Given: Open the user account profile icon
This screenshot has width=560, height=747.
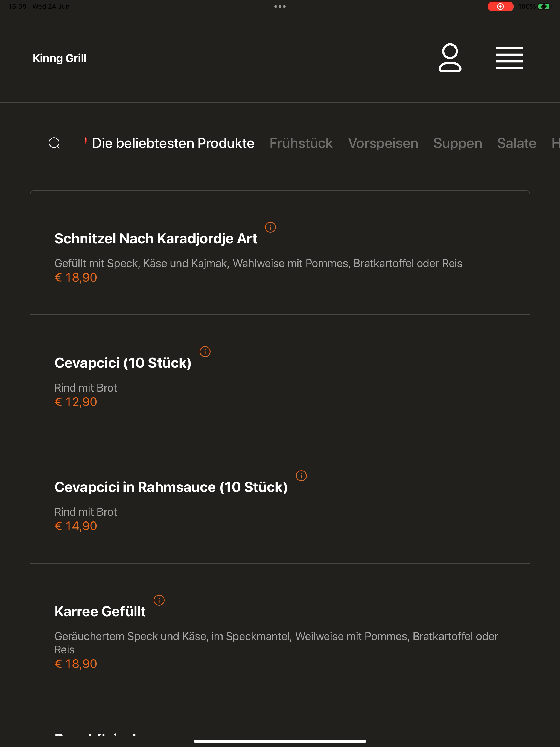Looking at the screenshot, I should tap(450, 58).
